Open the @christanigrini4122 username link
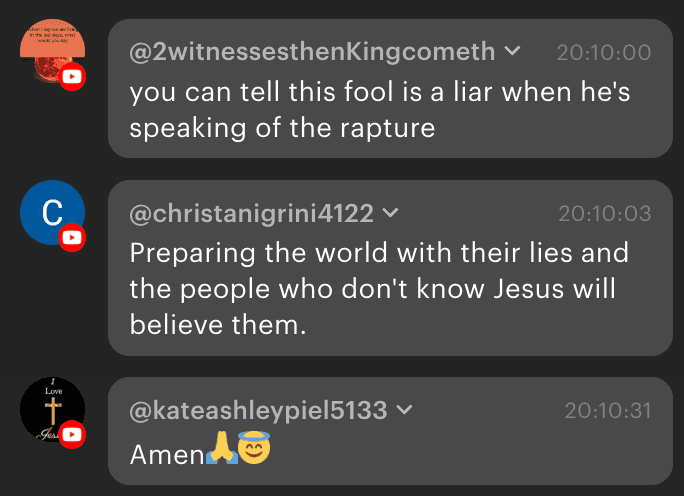Viewport: 684px width, 496px height. [252, 213]
